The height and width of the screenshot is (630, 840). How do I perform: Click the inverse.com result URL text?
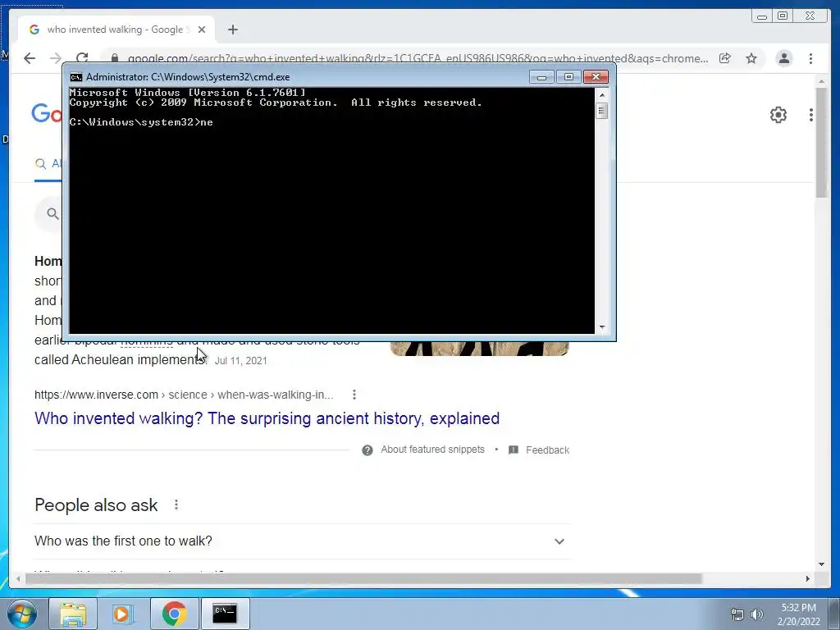click(184, 395)
